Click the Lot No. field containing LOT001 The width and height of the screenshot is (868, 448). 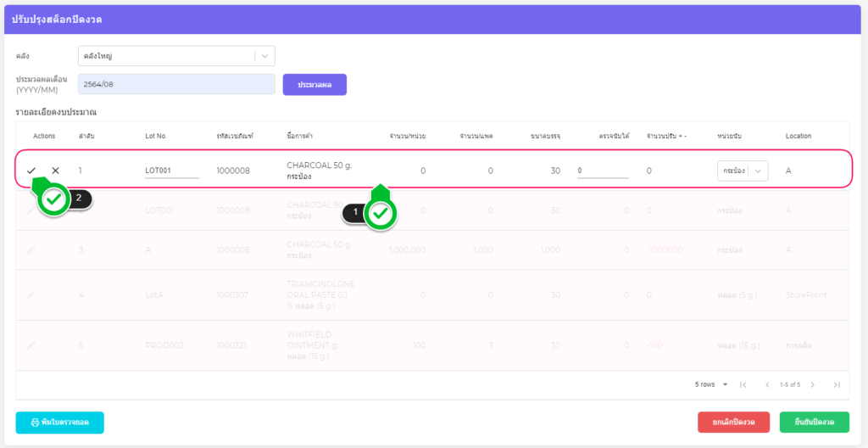171,171
